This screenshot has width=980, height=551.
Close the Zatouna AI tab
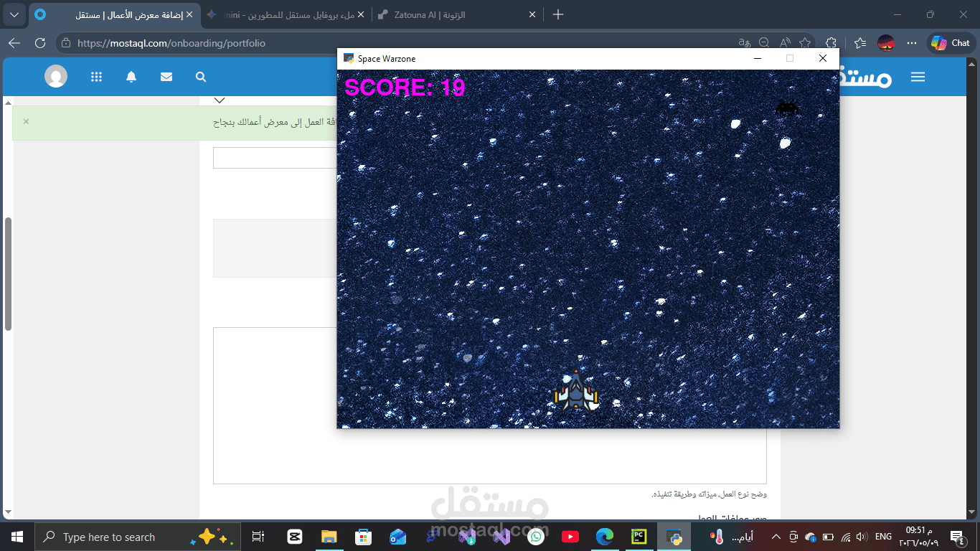532,14
